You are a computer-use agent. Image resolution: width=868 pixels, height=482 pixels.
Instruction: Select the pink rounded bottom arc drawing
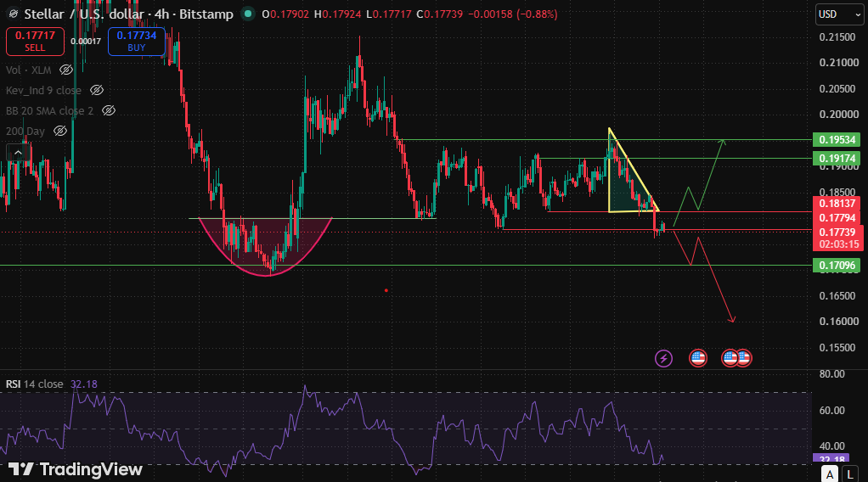click(x=266, y=247)
